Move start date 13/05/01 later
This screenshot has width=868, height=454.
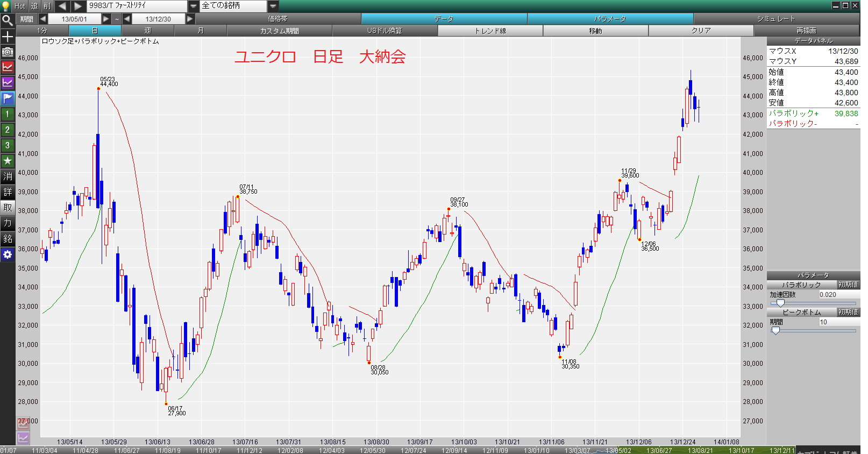[106, 19]
